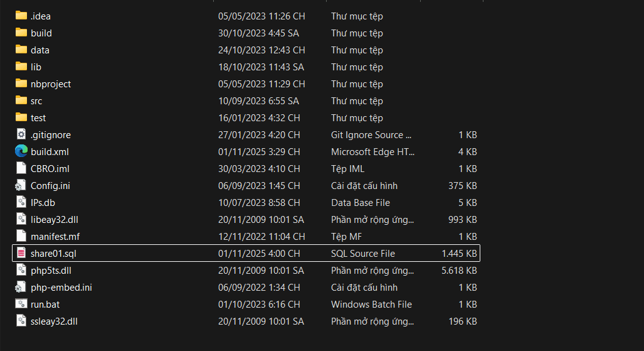Select the share01.sql file name

click(x=53, y=254)
